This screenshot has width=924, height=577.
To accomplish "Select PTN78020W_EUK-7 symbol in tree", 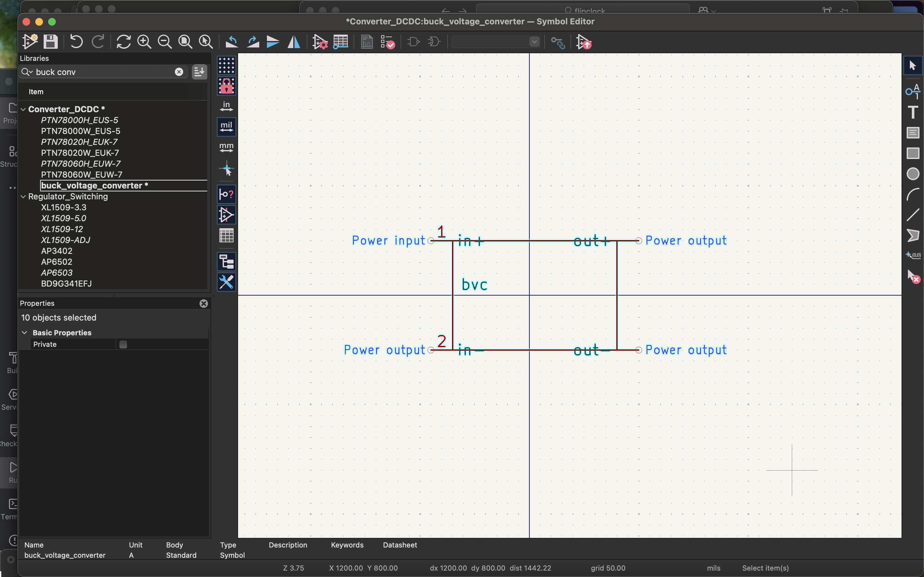I will [80, 153].
